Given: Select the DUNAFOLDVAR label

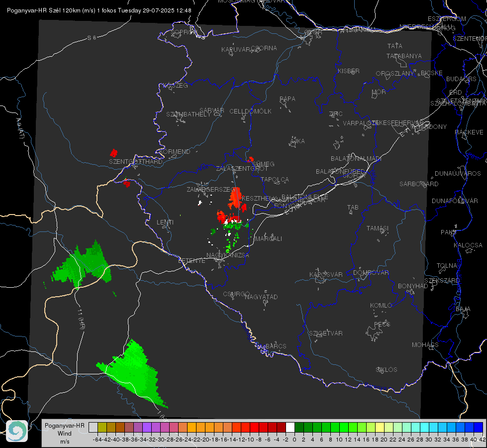Looking at the screenshot, I should [455, 201].
